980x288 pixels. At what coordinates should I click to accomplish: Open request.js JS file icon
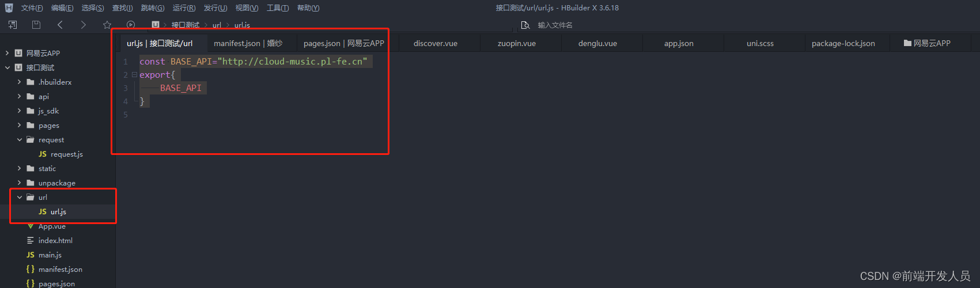pyautogui.click(x=43, y=154)
